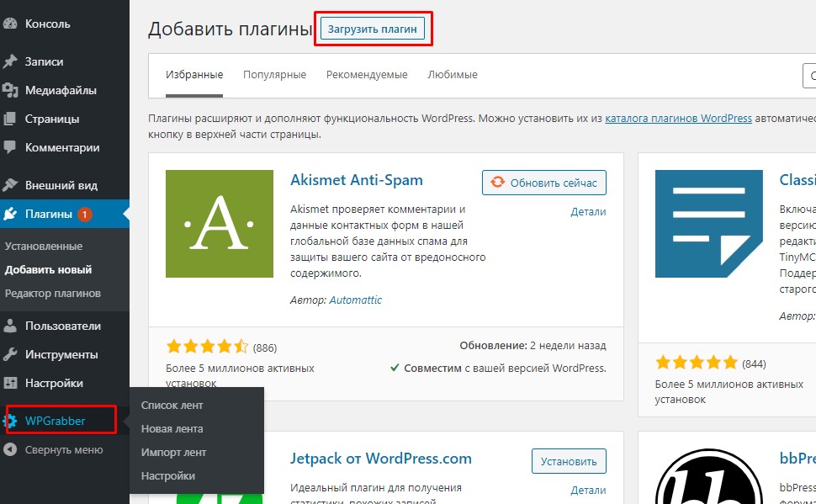Select Установленные plugins submenu
The height and width of the screenshot is (504, 816).
[x=44, y=246]
